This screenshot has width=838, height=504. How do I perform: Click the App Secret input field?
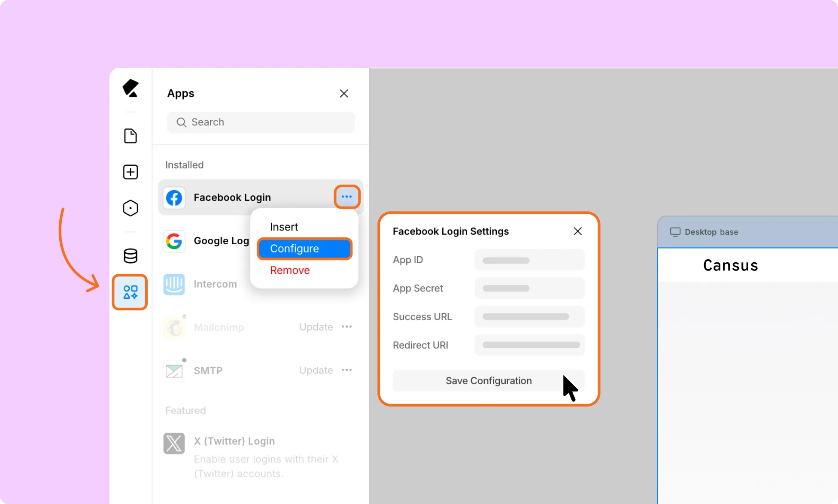pos(530,288)
